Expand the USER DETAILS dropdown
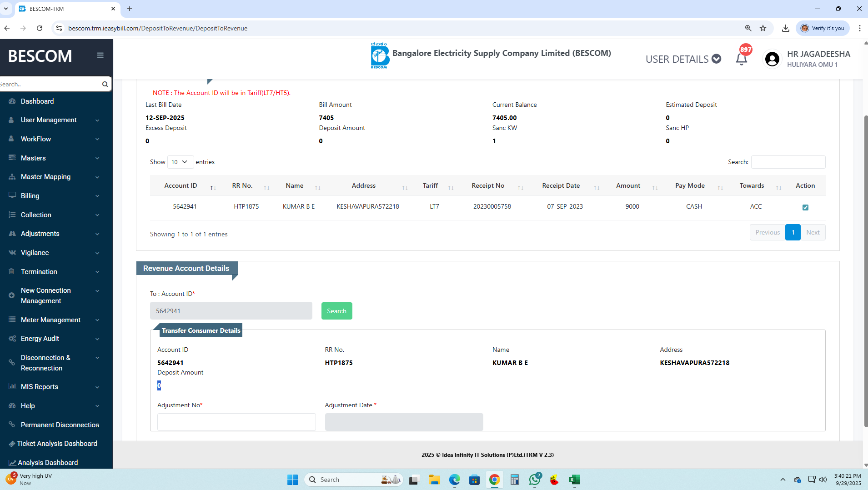The height and width of the screenshot is (490, 868). [683, 59]
